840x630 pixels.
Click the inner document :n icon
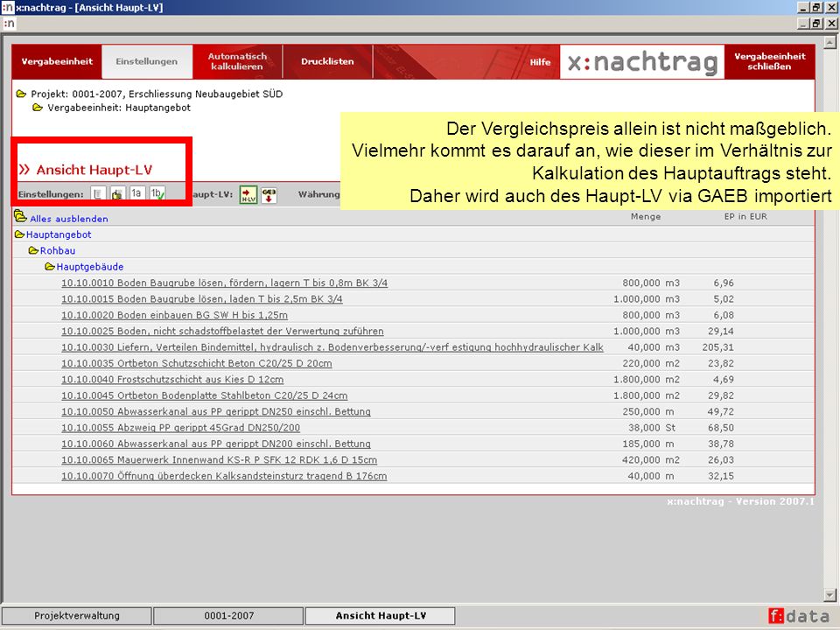(9, 24)
